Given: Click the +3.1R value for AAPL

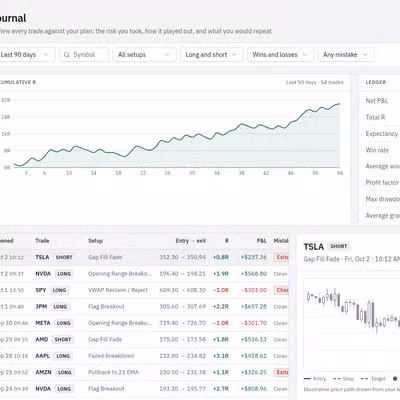Looking at the screenshot, I should pyautogui.click(x=221, y=356).
